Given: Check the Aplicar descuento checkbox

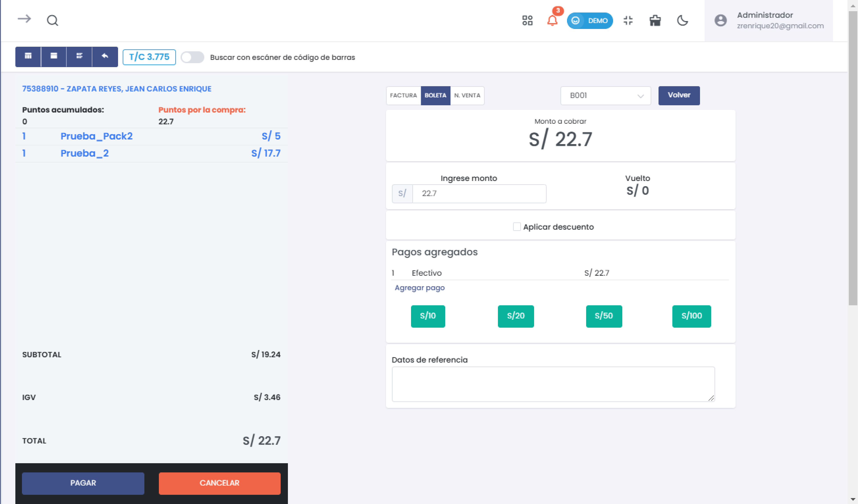Looking at the screenshot, I should (517, 227).
